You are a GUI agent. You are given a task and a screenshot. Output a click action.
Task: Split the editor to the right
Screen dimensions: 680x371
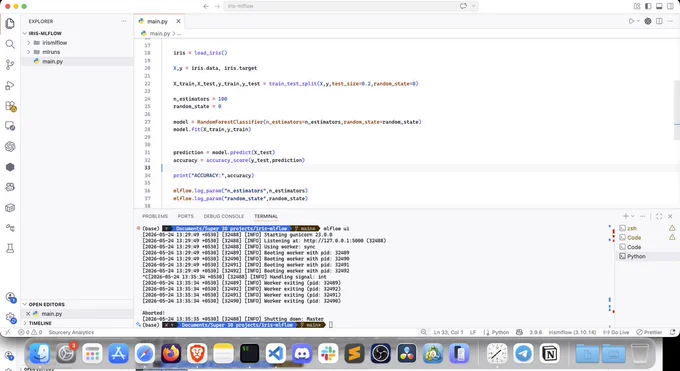click(x=659, y=21)
